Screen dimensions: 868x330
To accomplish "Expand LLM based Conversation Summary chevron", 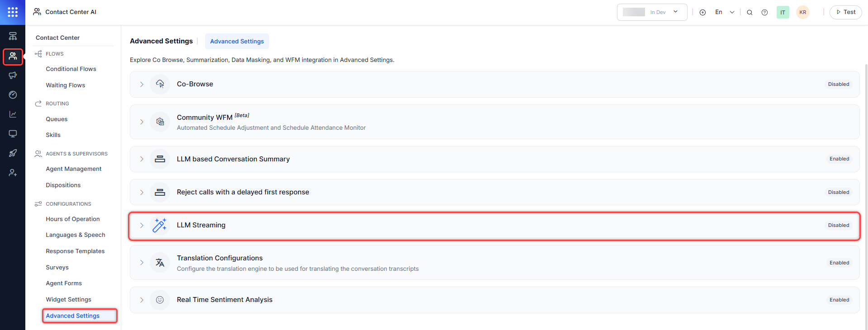I will click(x=142, y=159).
